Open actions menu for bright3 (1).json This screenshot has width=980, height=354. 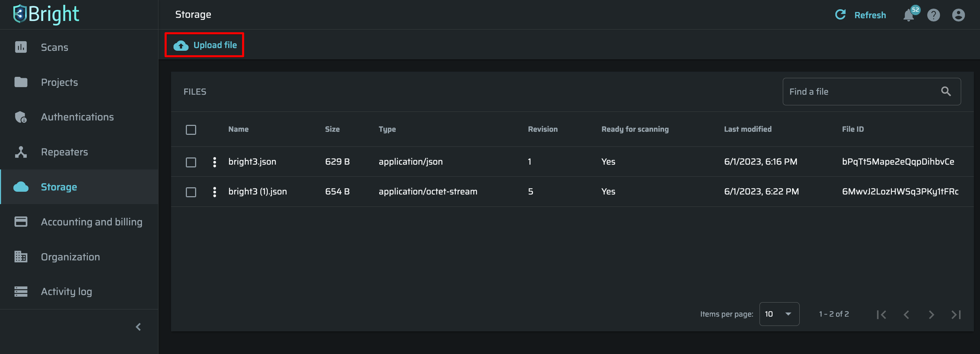pyautogui.click(x=215, y=192)
